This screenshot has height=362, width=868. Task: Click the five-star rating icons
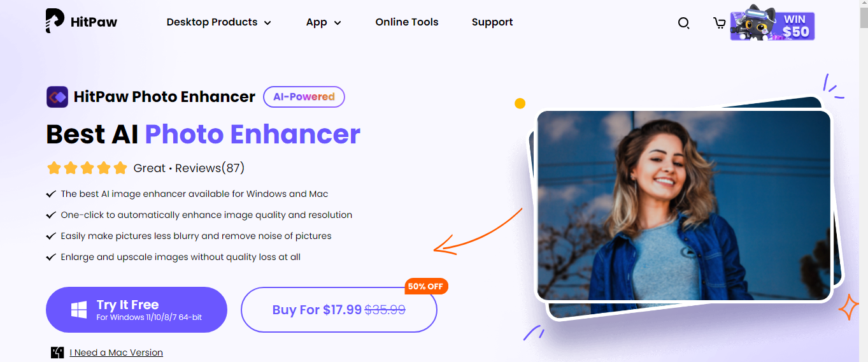click(x=87, y=168)
